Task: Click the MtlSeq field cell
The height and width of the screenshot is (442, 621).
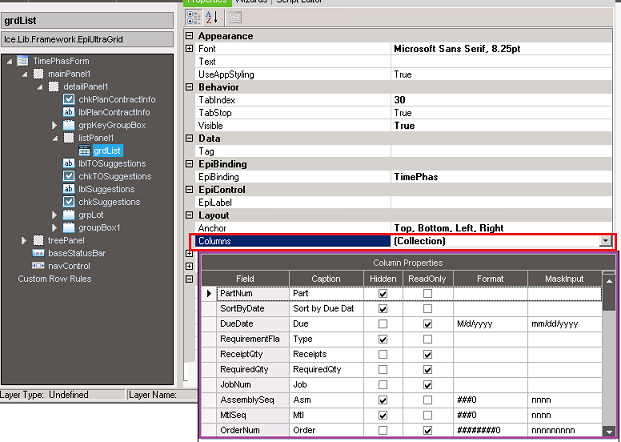Action: click(x=253, y=415)
